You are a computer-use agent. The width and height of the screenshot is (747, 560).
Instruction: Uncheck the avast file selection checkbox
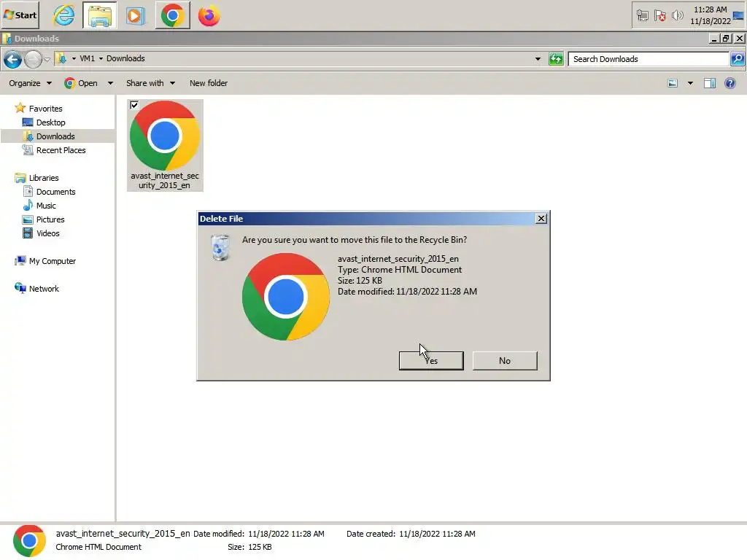click(134, 105)
